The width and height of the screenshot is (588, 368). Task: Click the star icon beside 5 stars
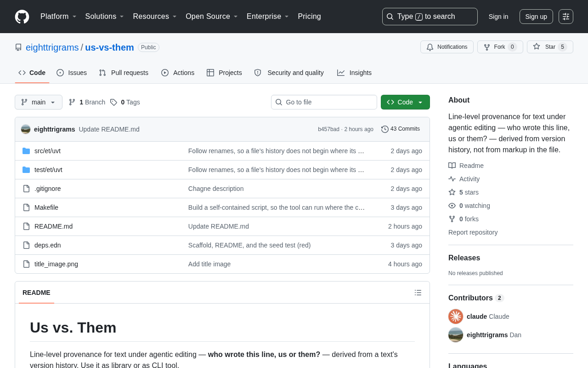coord(452,192)
